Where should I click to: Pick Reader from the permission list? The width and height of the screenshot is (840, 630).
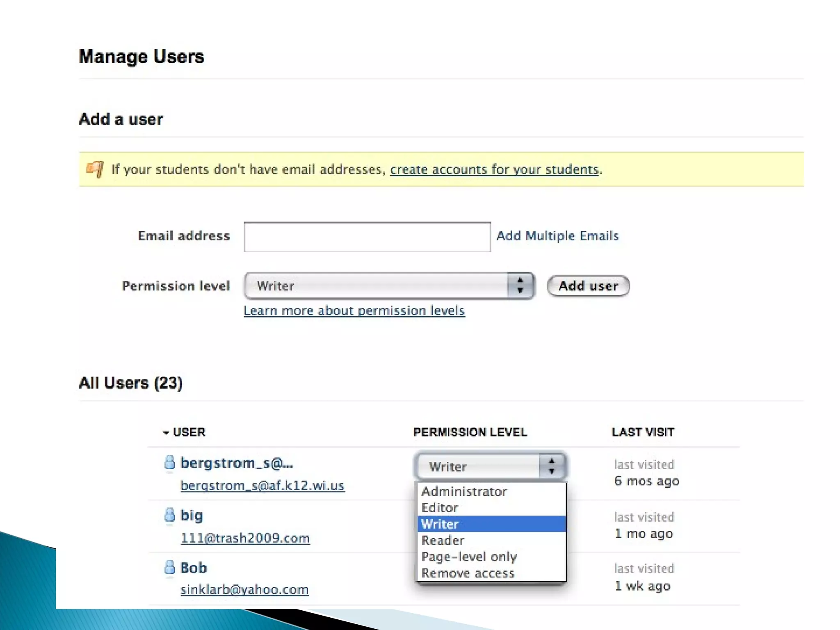443,541
